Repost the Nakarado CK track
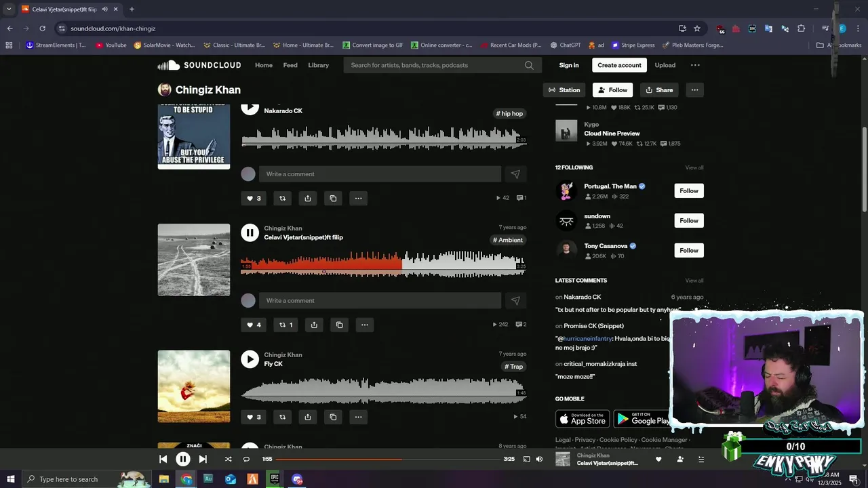The height and width of the screenshot is (488, 868). 283,199
